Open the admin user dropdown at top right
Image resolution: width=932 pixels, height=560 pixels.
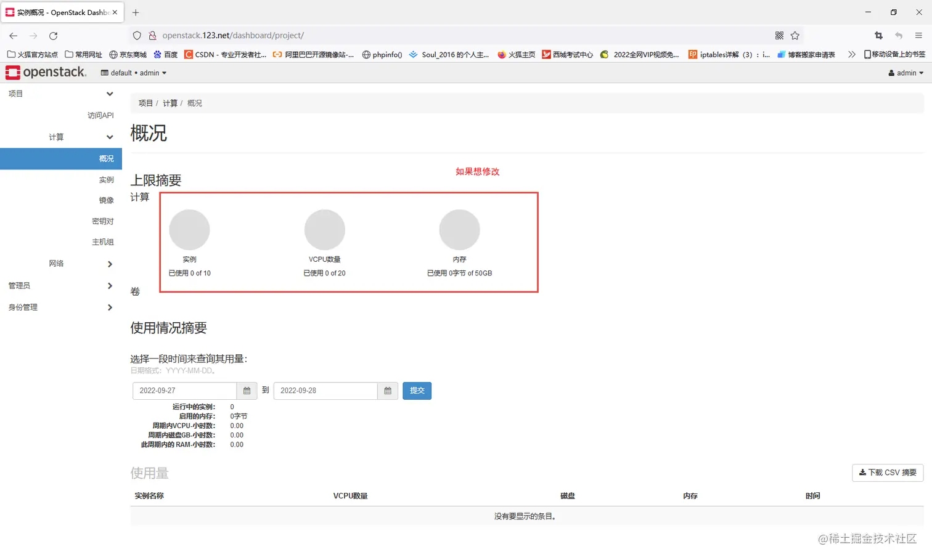coord(904,73)
